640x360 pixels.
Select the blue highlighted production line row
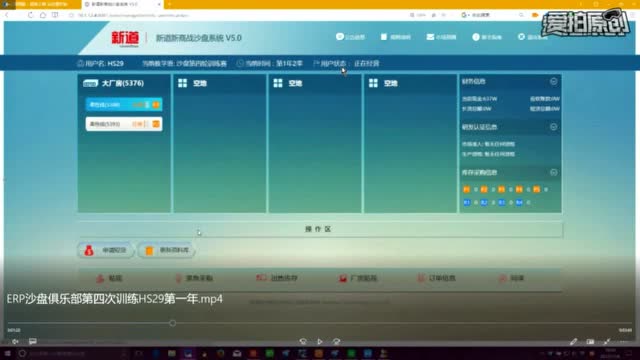point(124,105)
